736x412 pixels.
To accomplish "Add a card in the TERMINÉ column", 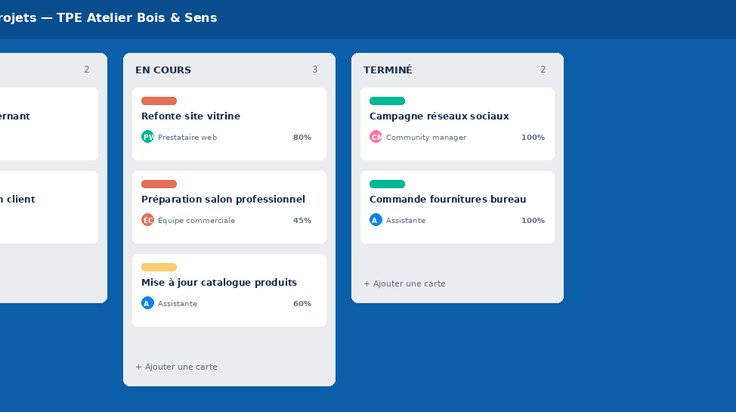I will (405, 283).
